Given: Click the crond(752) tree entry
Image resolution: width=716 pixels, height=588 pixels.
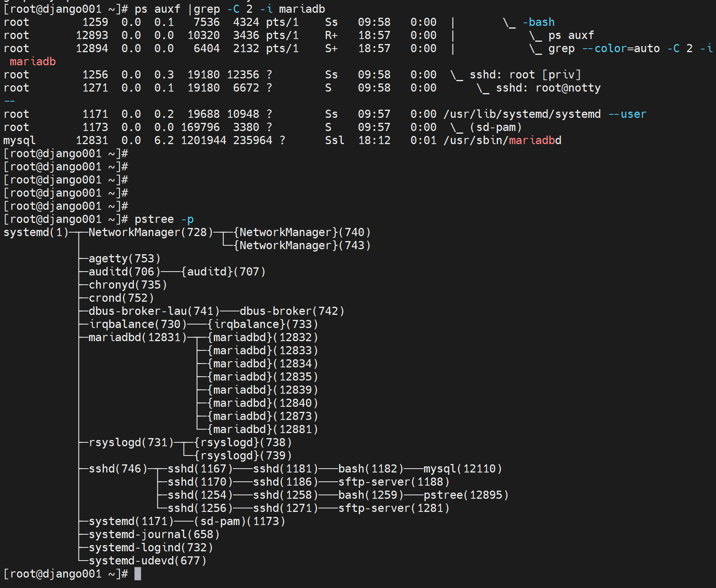Looking at the screenshot, I should coord(121,298).
